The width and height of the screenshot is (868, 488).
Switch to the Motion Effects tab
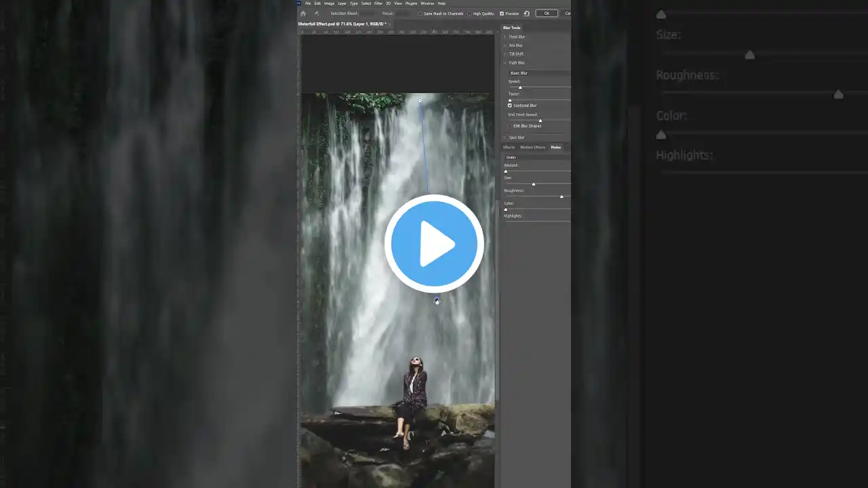tap(532, 147)
